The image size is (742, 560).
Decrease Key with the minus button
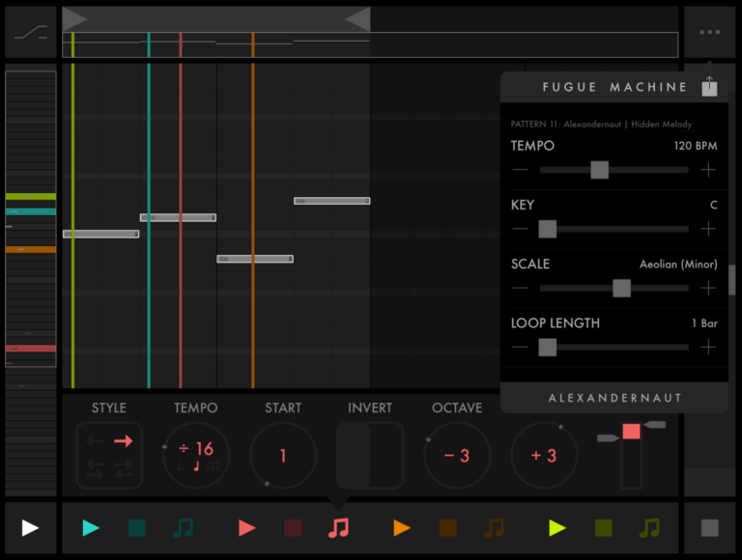pos(520,229)
